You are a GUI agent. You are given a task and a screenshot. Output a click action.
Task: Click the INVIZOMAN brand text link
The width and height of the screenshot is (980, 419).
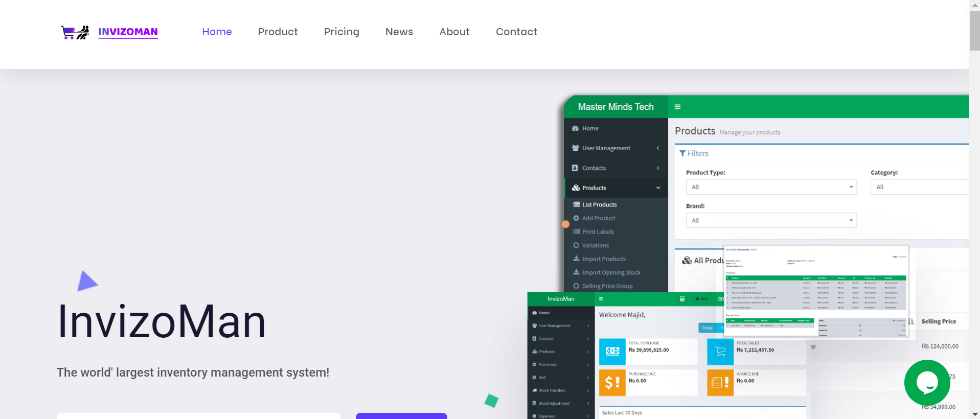(x=128, y=32)
